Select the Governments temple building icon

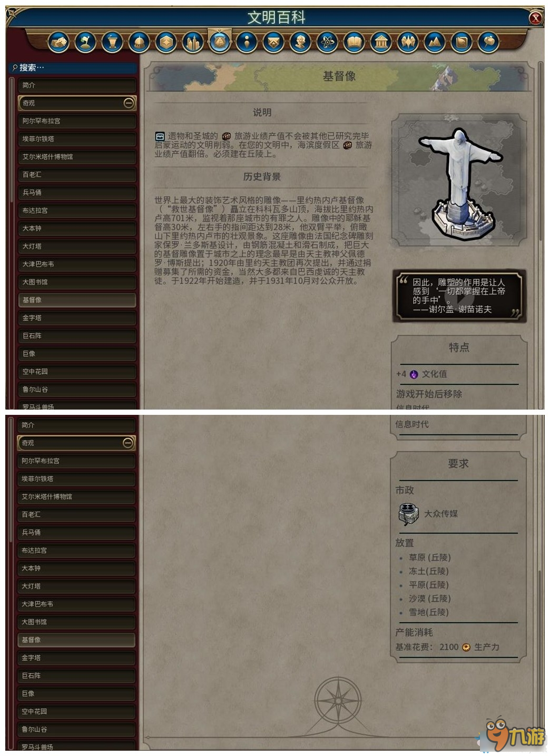pos(381,42)
